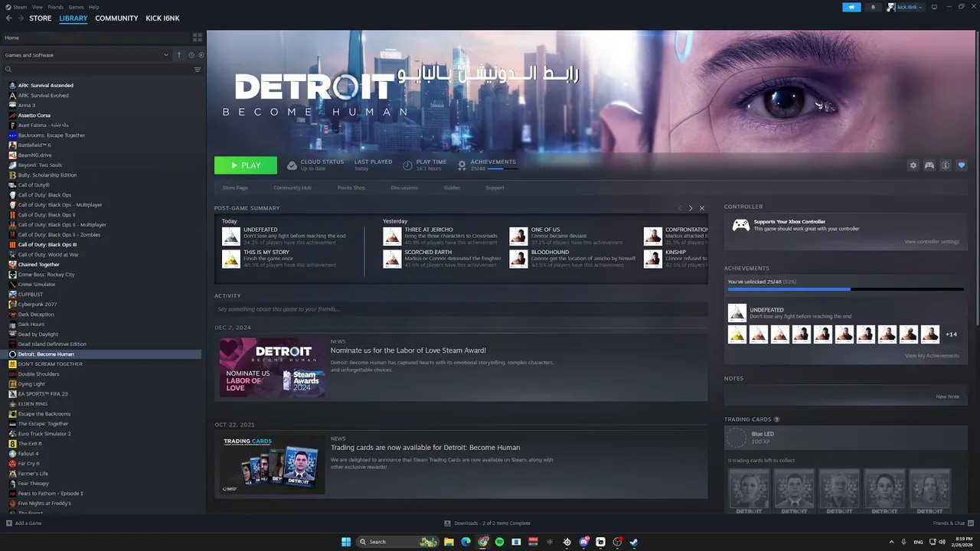This screenshot has height=551, width=980.
Task: Open the Help menu
Action: [93, 7]
